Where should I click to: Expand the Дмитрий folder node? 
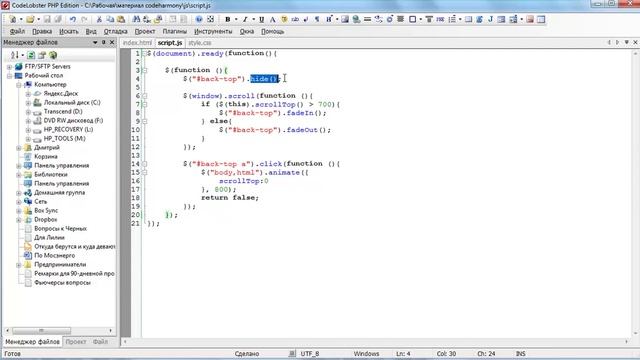(x=19, y=148)
